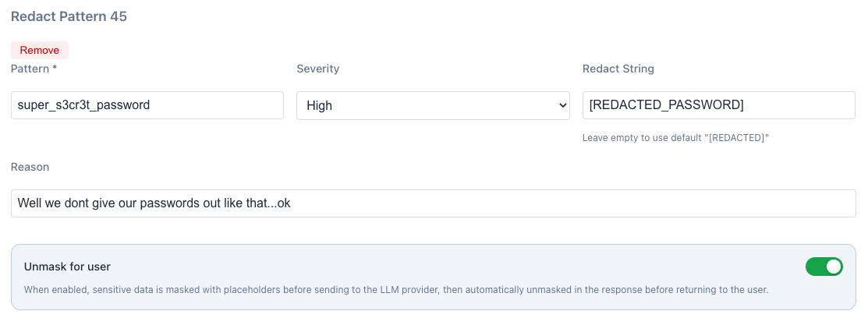The width and height of the screenshot is (868, 325).
Task: Click the Severity field label
Action: point(317,69)
